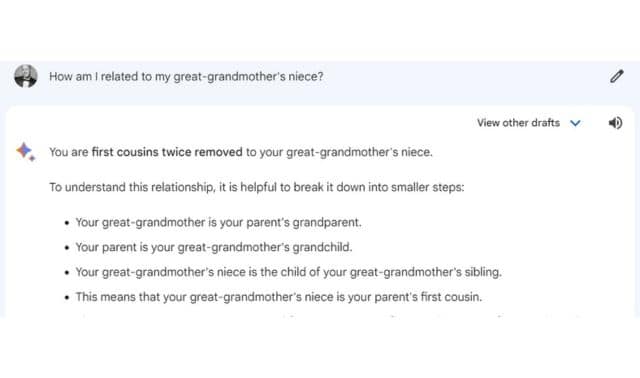Click bullet 'Your great-grandmother is your parent's grandparent'
This screenshot has height=378, width=640.
[x=218, y=222]
